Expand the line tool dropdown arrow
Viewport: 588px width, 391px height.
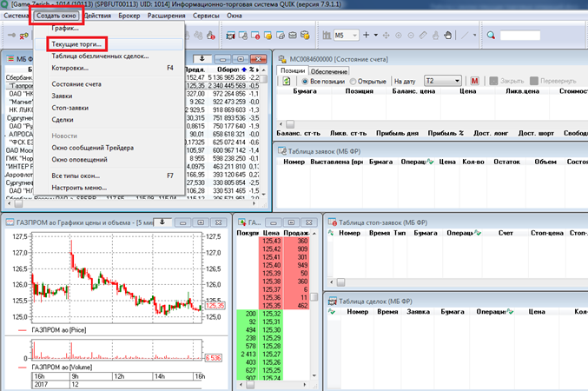[x=474, y=36]
